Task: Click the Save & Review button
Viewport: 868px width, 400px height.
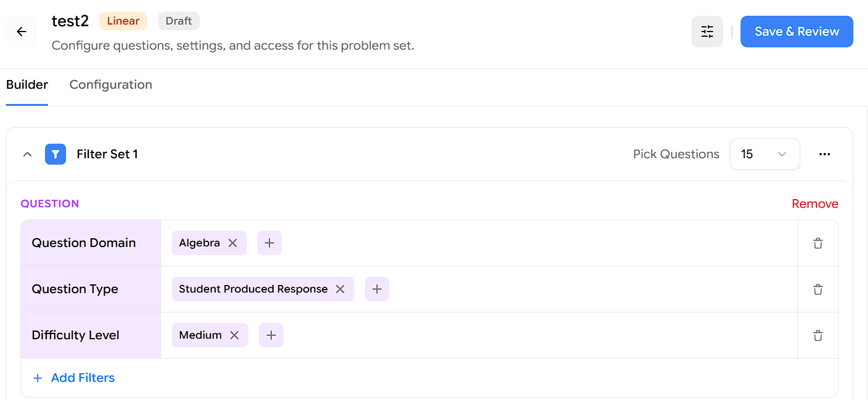Action: pyautogui.click(x=797, y=32)
